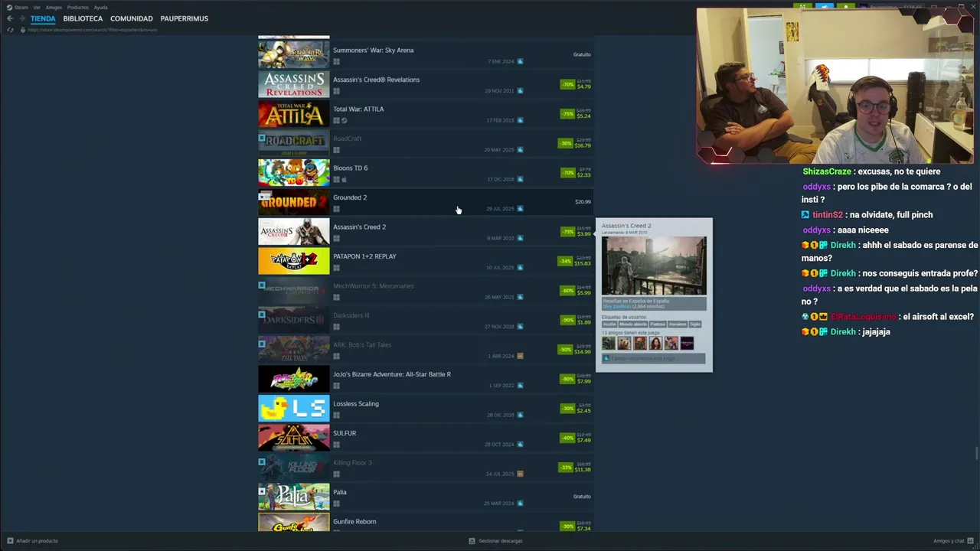Click the positive review icon on Grounded 2 row
The height and width of the screenshot is (551, 980).
coord(520,208)
